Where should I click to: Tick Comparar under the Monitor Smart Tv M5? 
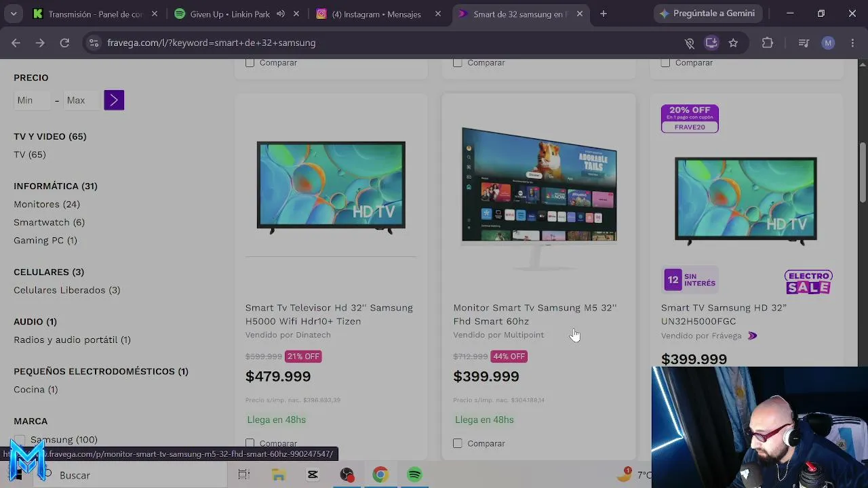[x=458, y=443]
